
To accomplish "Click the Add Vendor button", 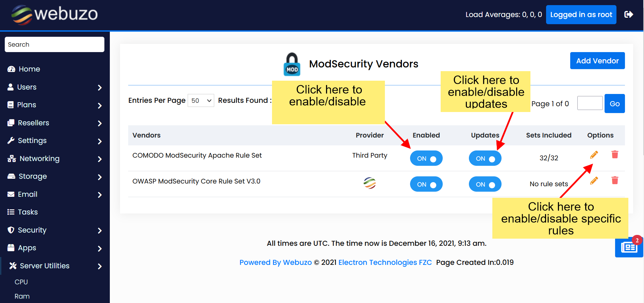I will point(597,61).
